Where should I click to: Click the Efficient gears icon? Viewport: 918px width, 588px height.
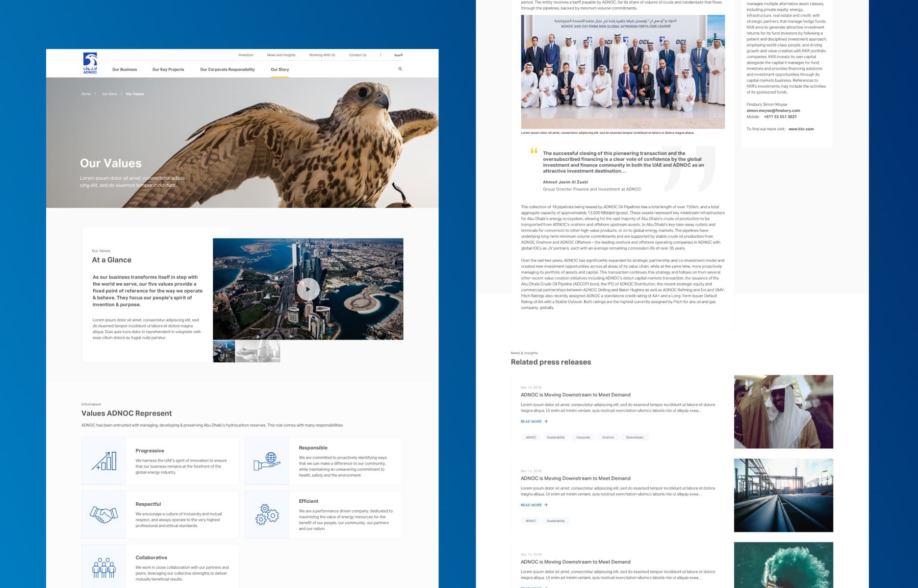(x=267, y=514)
